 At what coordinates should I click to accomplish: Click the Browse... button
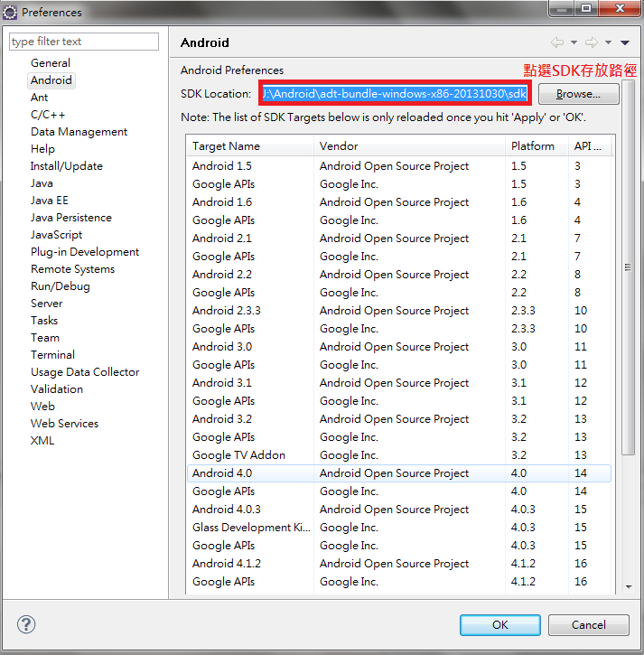[578, 94]
